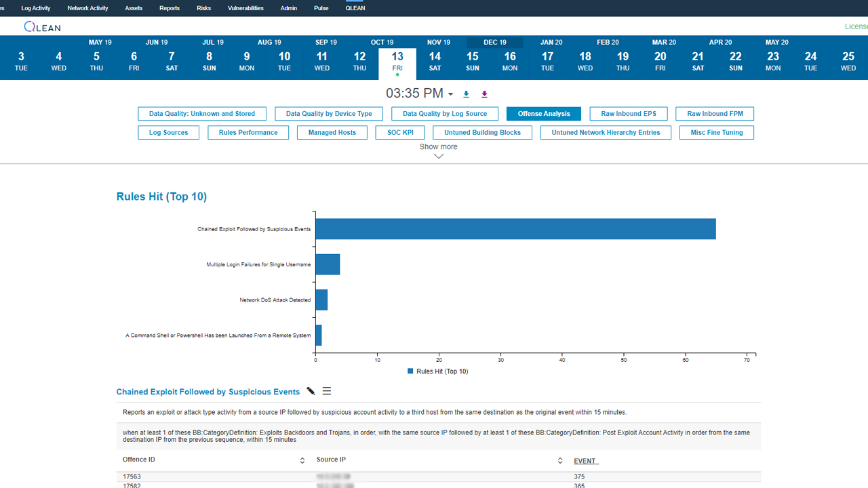
Task: Select the QLEAN tab
Action: (x=355, y=8)
